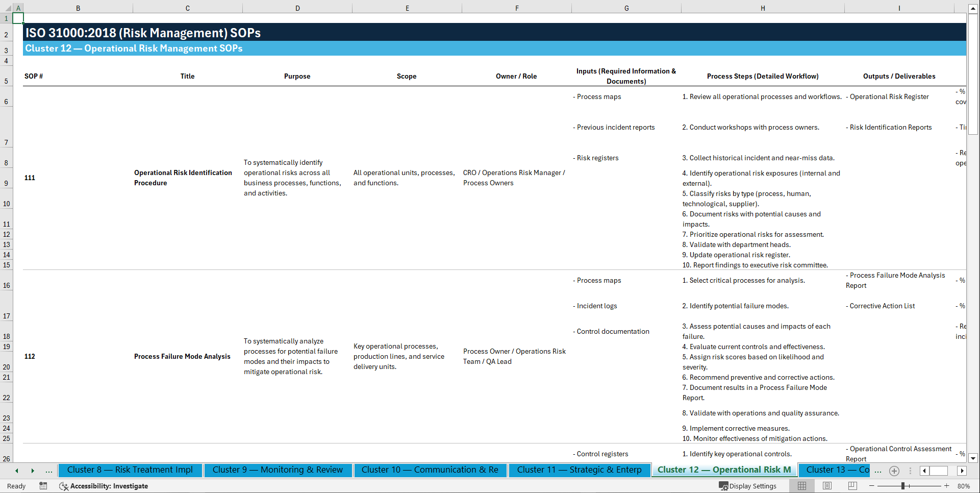Click Zoom In plus icon on status bar
The image size is (980, 493).
coord(946,486)
